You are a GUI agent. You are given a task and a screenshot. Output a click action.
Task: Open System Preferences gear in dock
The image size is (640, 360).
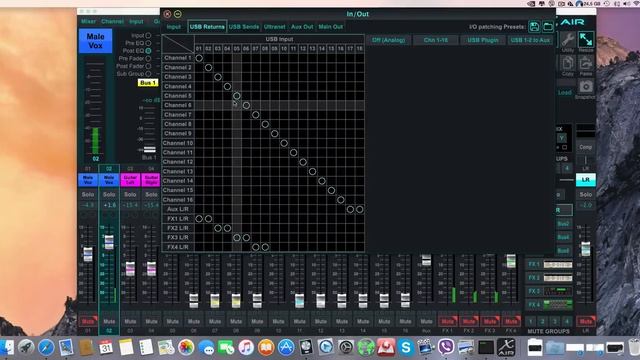pos(346,347)
